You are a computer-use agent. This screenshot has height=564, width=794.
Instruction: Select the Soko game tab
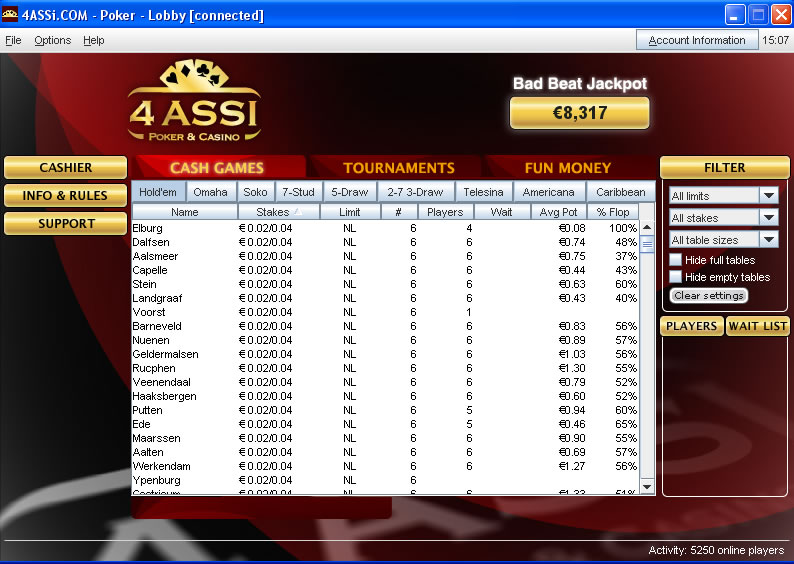coord(255,192)
